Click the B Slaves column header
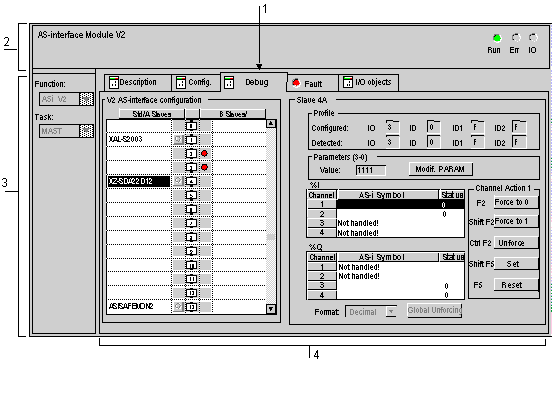The width and height of the screenshot is (552, 396). [233, 114]
